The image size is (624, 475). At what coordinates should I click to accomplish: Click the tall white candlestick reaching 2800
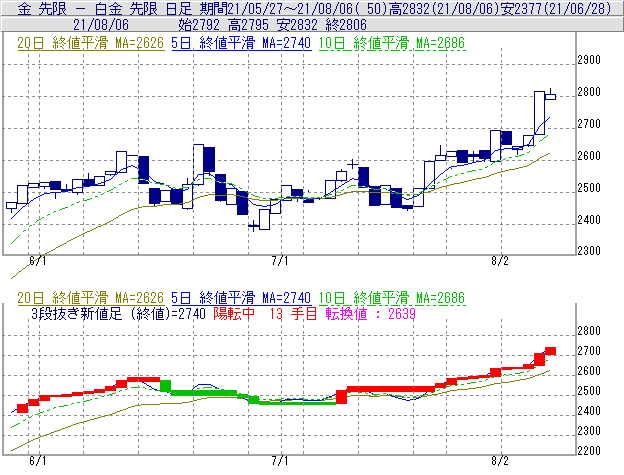click(539, 113)
